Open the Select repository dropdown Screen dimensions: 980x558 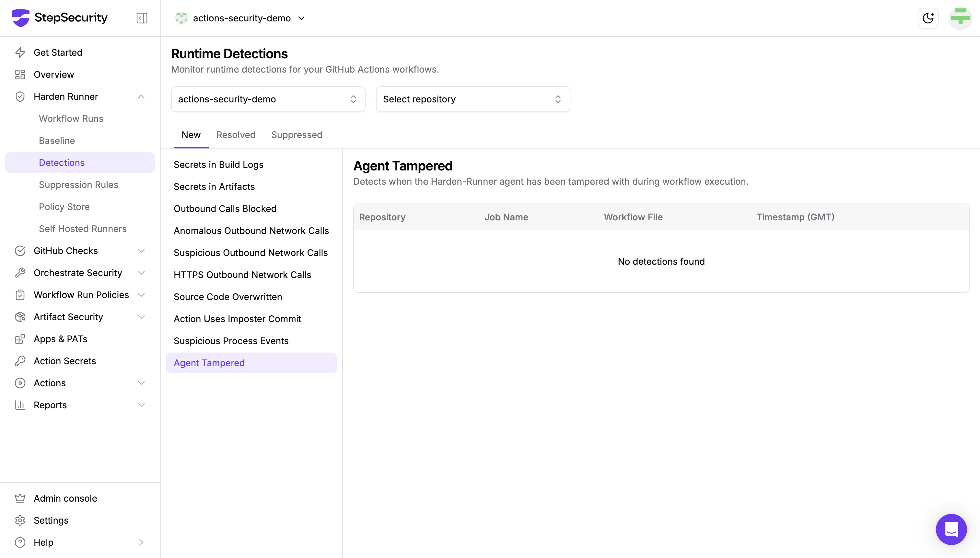[472, 99]
